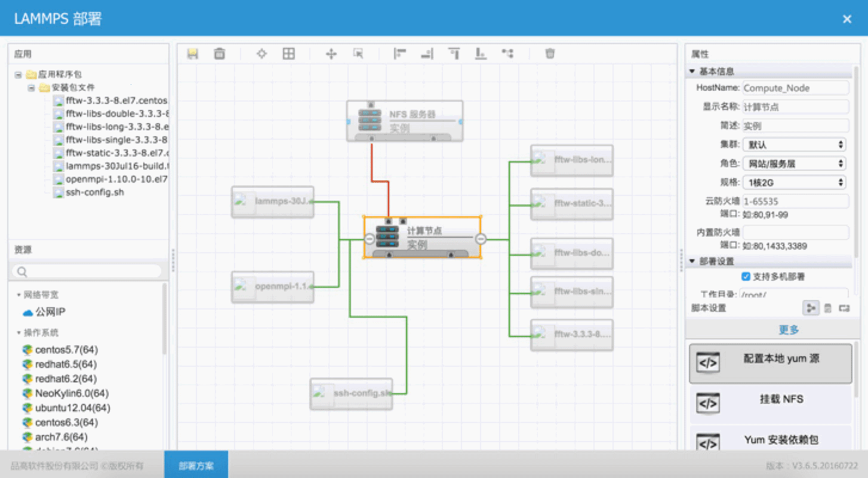Screen dimensions: 868x478
Task: Click the align top icon
Action: click(x=454, y=54)
